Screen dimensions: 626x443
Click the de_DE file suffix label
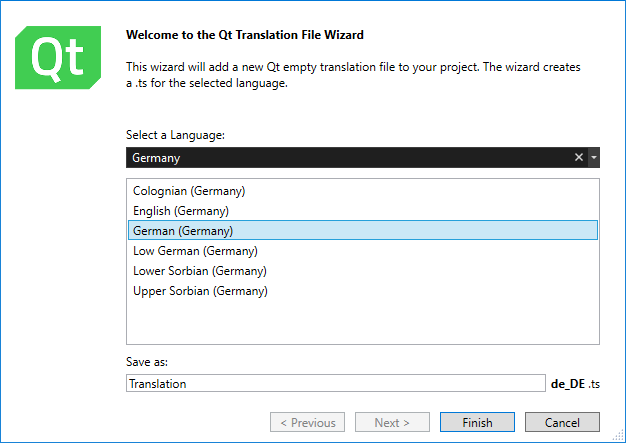coord(566,383)
